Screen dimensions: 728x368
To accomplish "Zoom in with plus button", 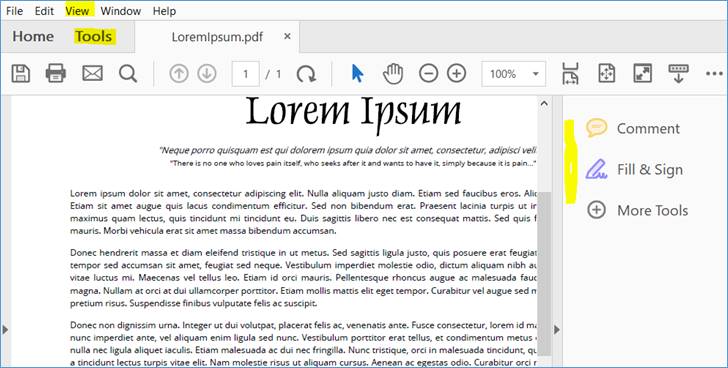I will (x=456, y=73).
